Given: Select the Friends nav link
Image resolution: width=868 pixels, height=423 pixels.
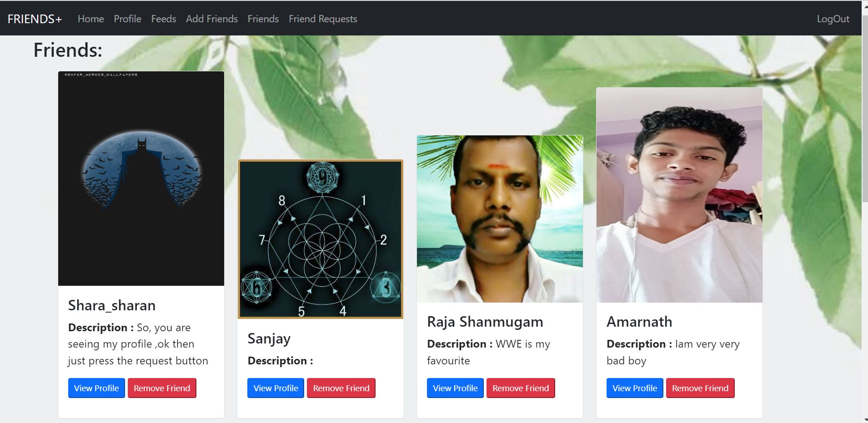Looking at the screenshot, I should [x=263, y=19].
